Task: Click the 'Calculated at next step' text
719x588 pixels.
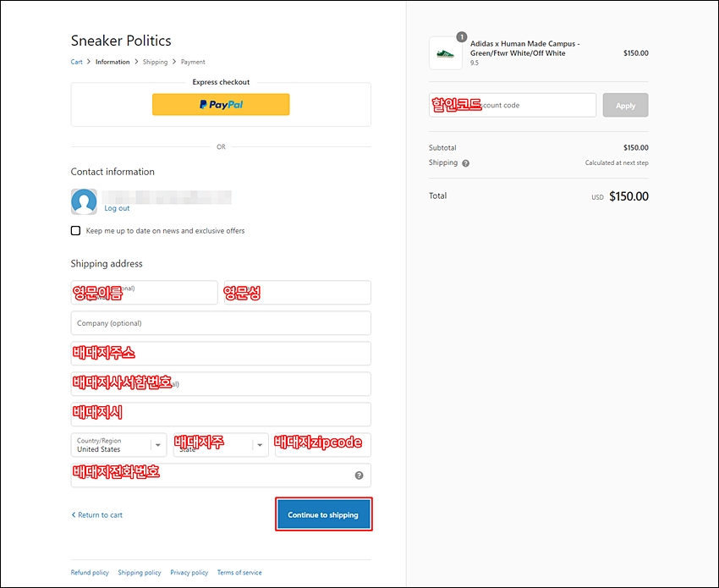Action: (617, 162)
